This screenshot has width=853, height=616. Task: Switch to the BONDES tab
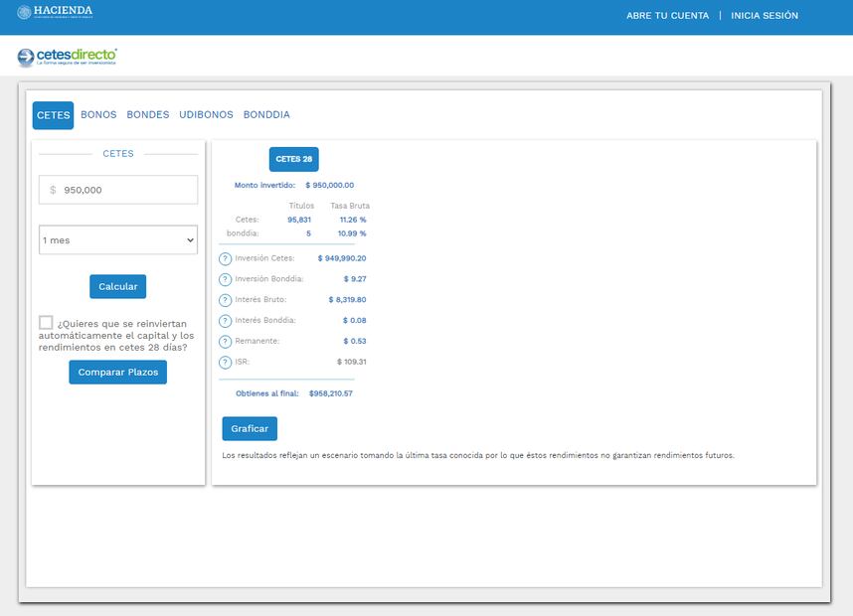[x=148, y=114]
